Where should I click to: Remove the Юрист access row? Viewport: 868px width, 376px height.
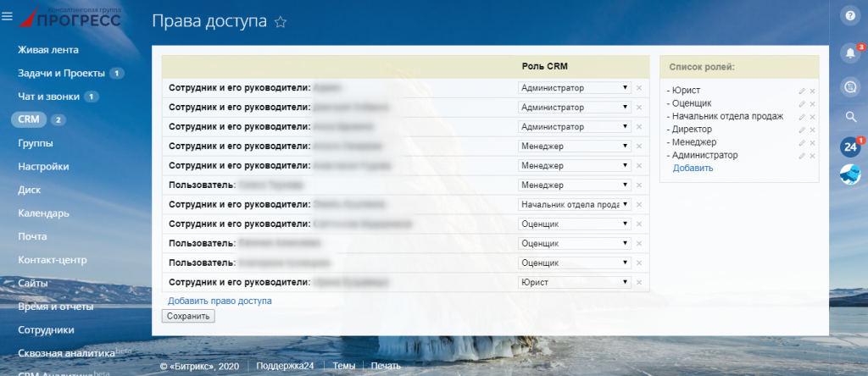click(639, 283)
